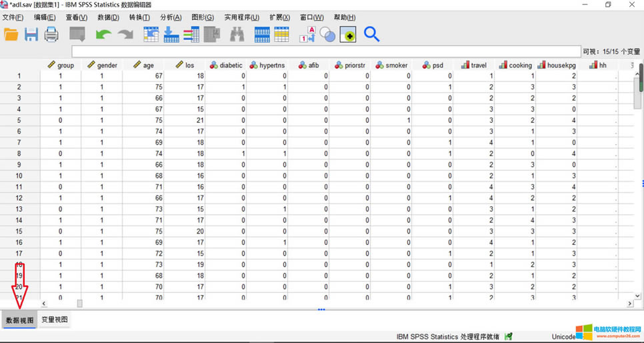Select the hypertns column header
Viewport: 644px width, 343px height.
[267, 65]
